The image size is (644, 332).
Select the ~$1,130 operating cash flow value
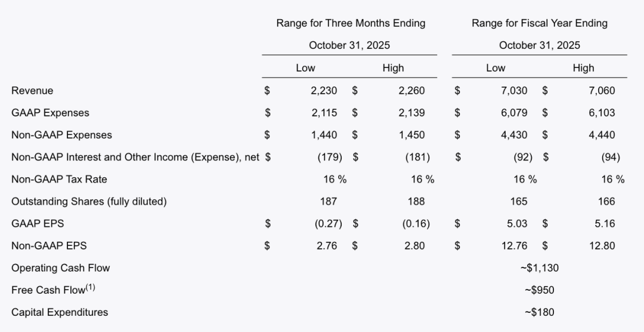[540, 268]
